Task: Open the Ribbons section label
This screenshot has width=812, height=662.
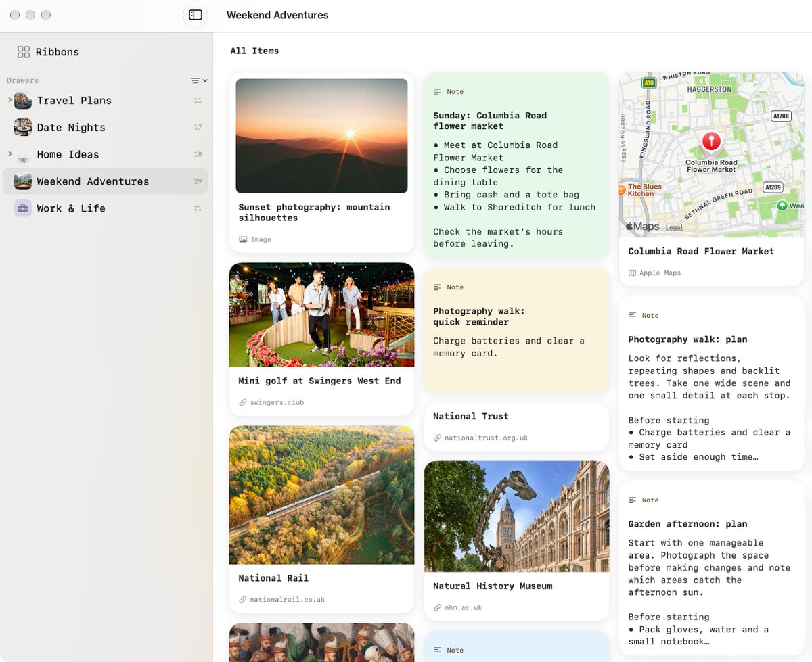Action: (x=58, y=52)
